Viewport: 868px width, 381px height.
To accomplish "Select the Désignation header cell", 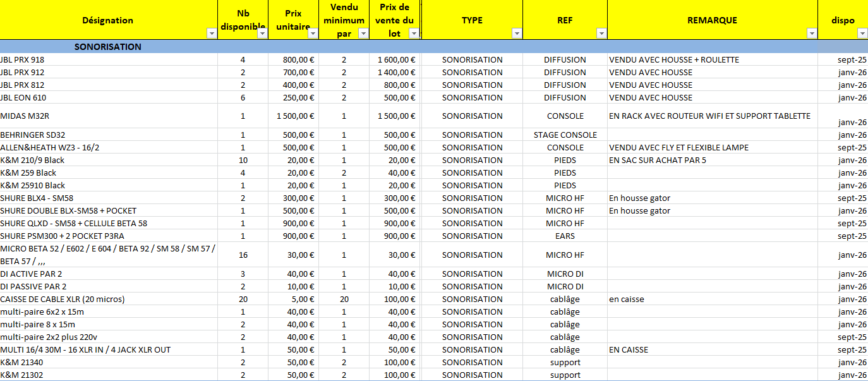I will 108,20.
